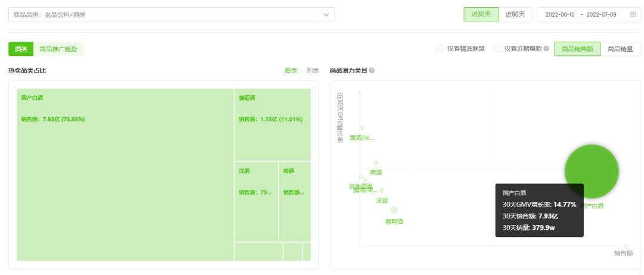Click start date 2022-06-10 field
The height and width of the screenshot is (275, 644).
tap(560, 15)
